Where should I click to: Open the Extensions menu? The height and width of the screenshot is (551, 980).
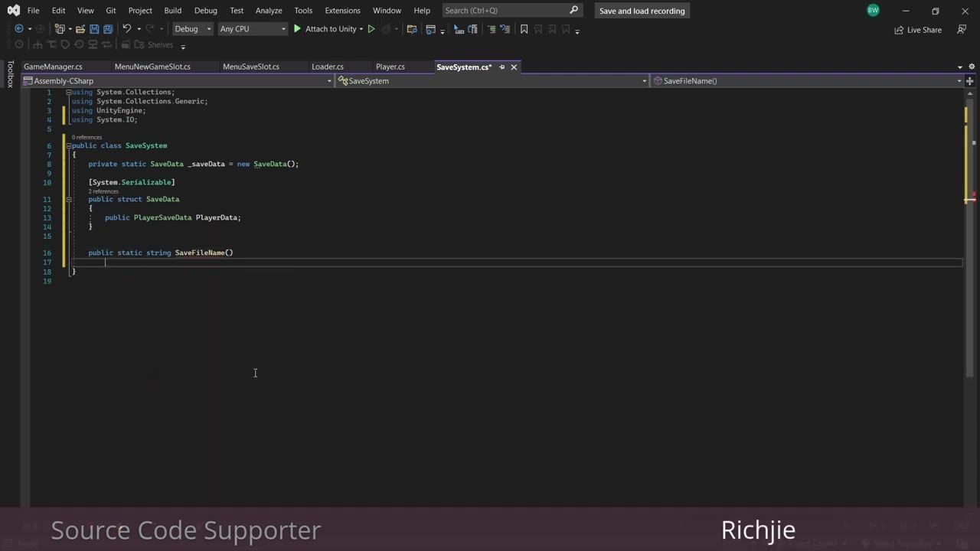point(342,11)
